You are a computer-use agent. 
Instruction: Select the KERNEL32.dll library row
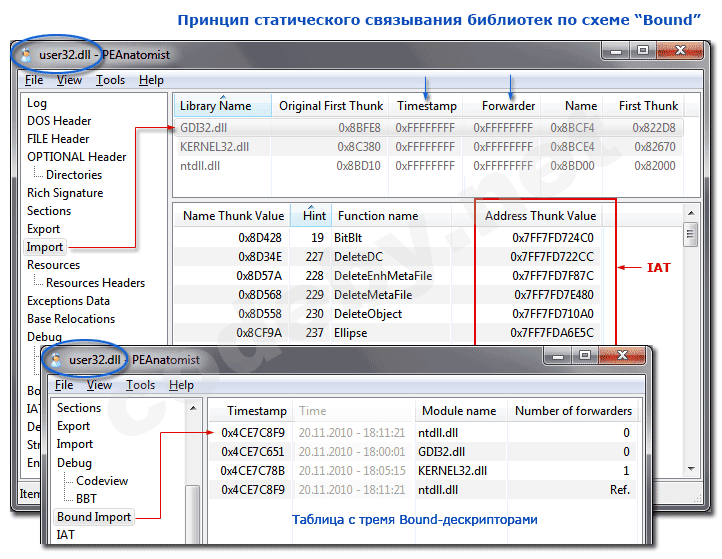214,147
